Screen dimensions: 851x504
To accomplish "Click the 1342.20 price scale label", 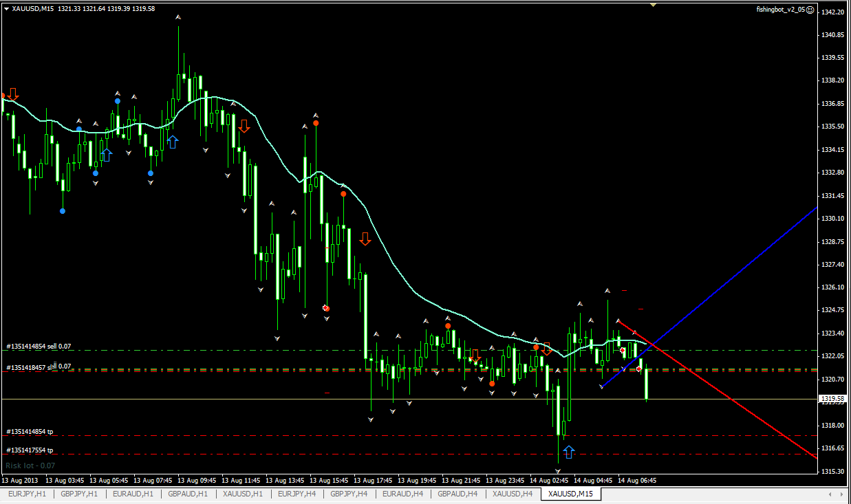I will click(833, 12).
